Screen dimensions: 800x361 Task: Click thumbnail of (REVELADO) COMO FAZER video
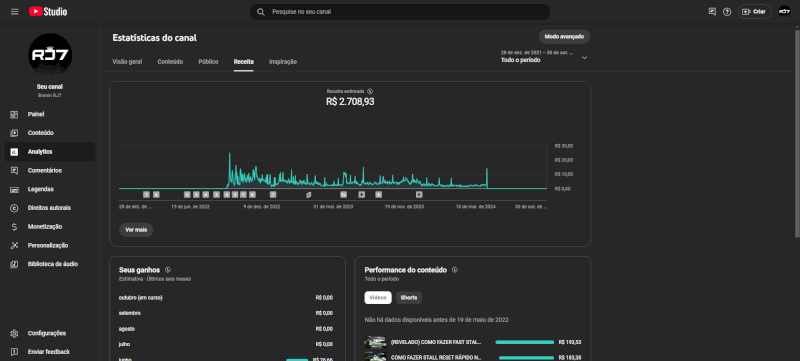pos(375,342)
